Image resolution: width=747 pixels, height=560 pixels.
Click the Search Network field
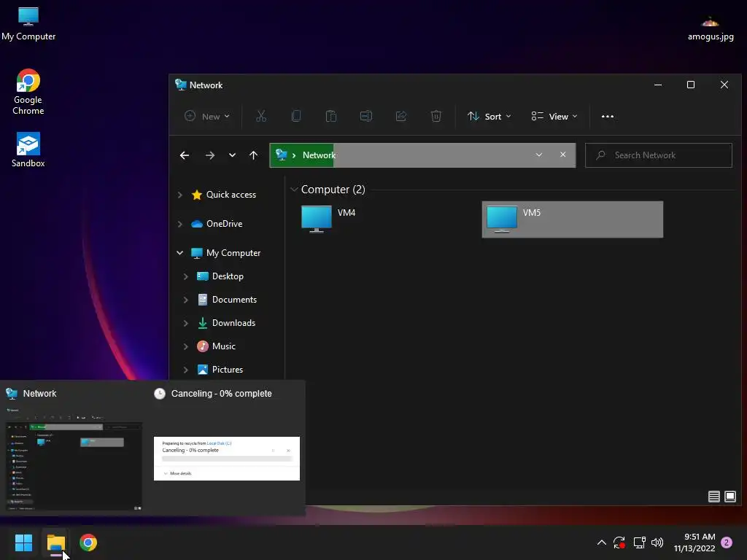click(659, 155)
